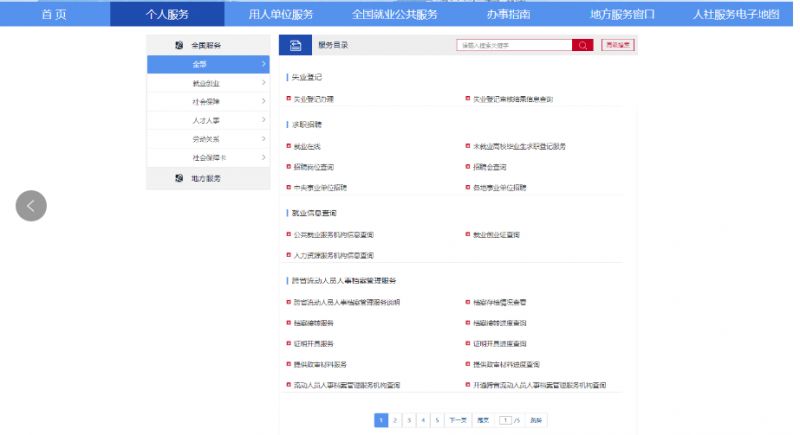
Task: Go to page 3 in pagination
Action: pyautogui.click(x=409, y=421)
